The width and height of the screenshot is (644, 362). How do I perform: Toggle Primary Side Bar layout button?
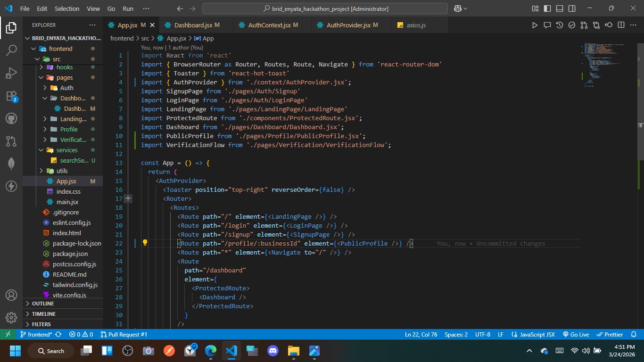[547, 8]
